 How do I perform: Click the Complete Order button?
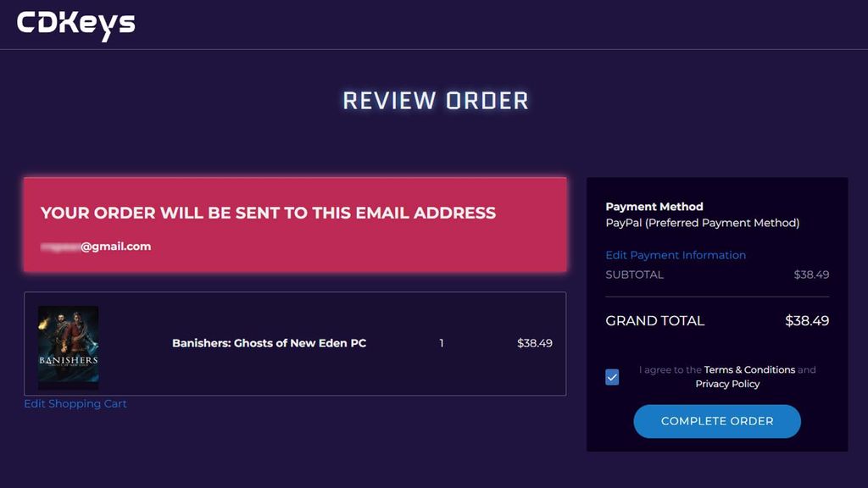(717, 421)
